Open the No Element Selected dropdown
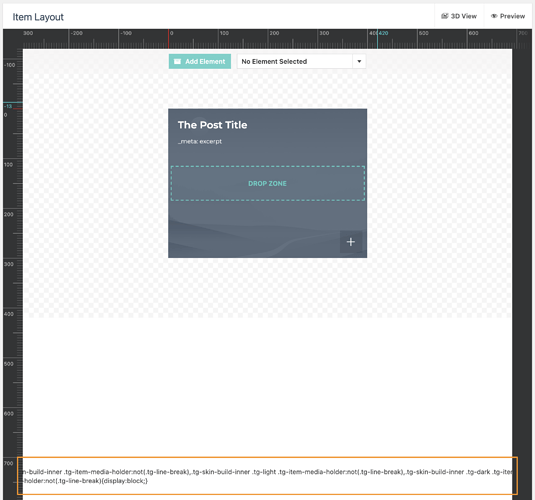The width and height of the screenshot is (535, 500). point(302,61)
